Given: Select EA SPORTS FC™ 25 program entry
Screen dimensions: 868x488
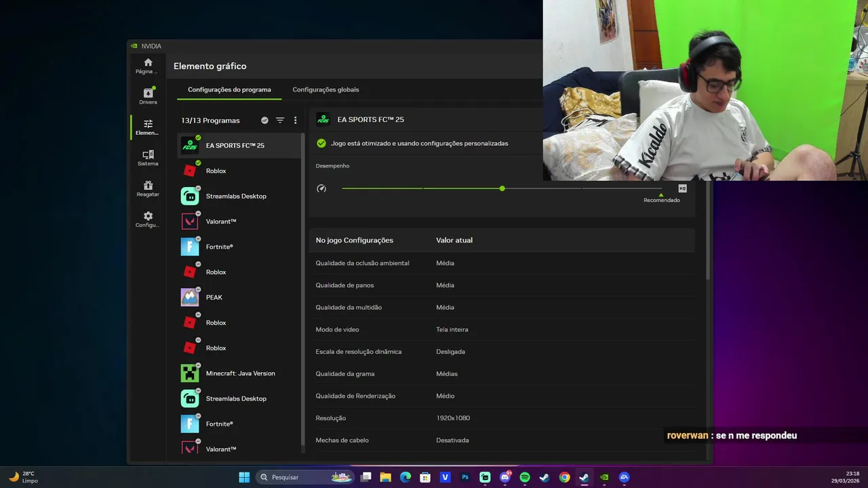Looking at the screenshot, I should [x=239, y=146].
